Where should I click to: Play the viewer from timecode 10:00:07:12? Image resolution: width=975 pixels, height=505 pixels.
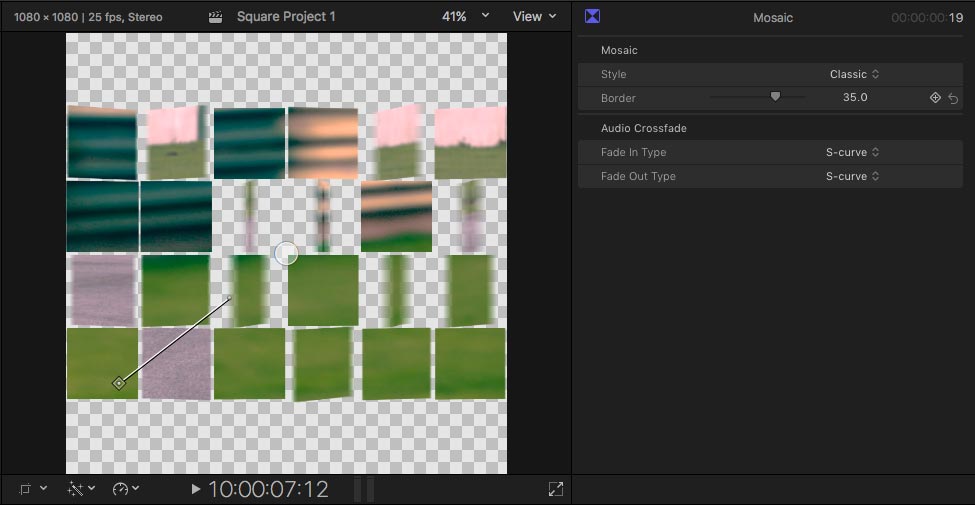tap(195, 489)
